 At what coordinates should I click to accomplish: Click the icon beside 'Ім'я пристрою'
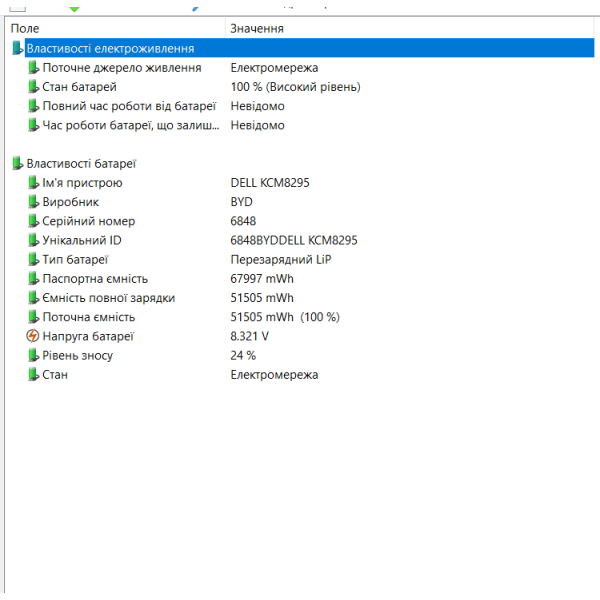33,182
